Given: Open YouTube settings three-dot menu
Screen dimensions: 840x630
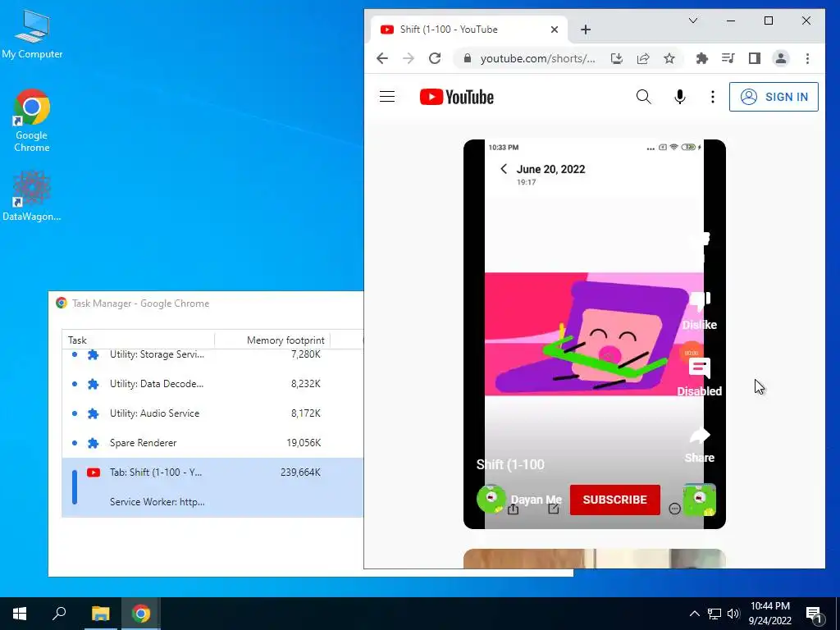Looking at the screenshot, I should coord(713,97).
